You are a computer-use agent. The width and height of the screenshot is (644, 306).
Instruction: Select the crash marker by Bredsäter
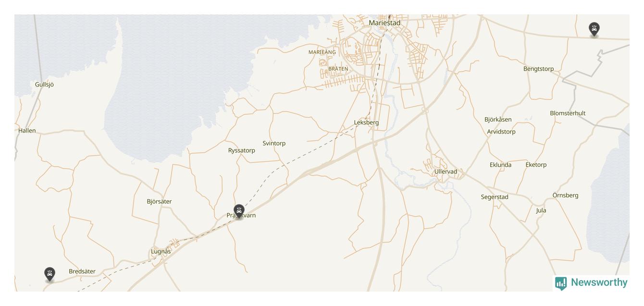pyautogui.click(x=50, y=274)
